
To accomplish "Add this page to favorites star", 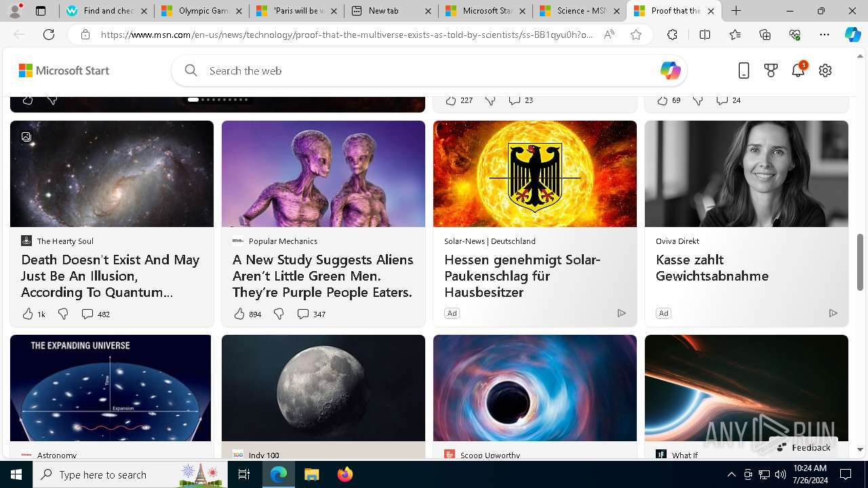I will (x=636, y=35).
